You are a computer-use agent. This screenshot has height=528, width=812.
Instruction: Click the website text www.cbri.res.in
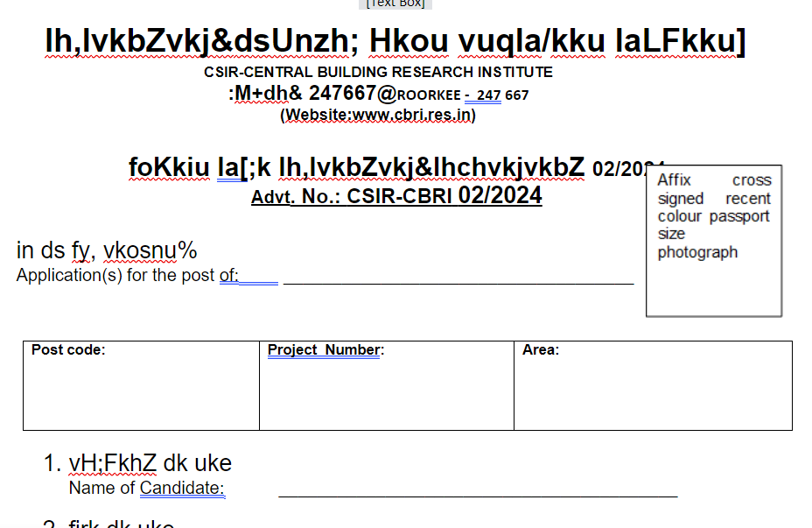[412, 115]
